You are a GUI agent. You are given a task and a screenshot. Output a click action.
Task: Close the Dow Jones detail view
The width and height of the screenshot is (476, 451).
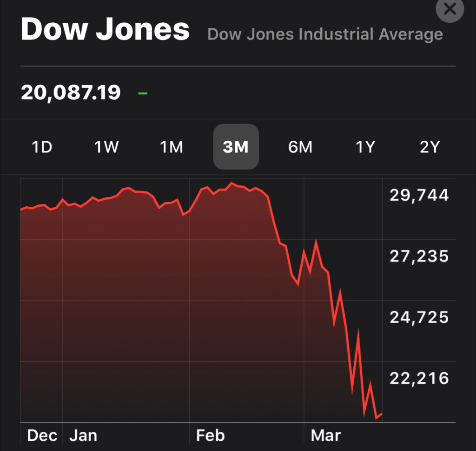(x=450, y=9)
